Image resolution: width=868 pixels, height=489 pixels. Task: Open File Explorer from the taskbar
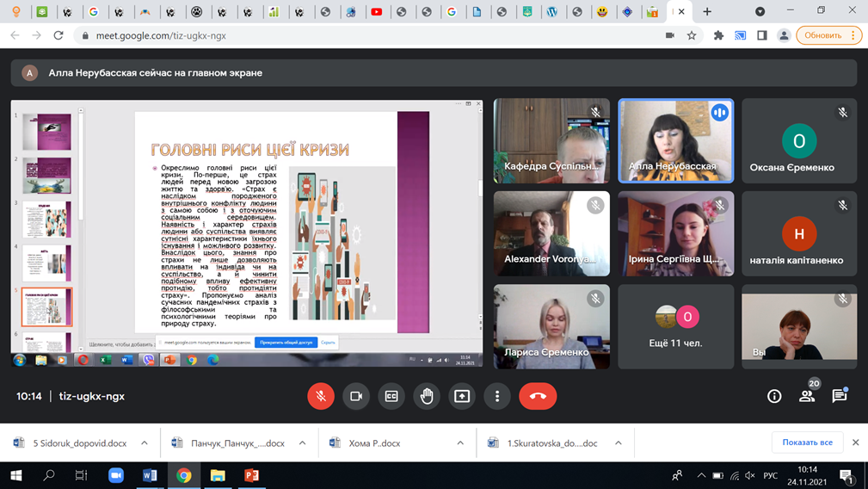tap(218, 475)
